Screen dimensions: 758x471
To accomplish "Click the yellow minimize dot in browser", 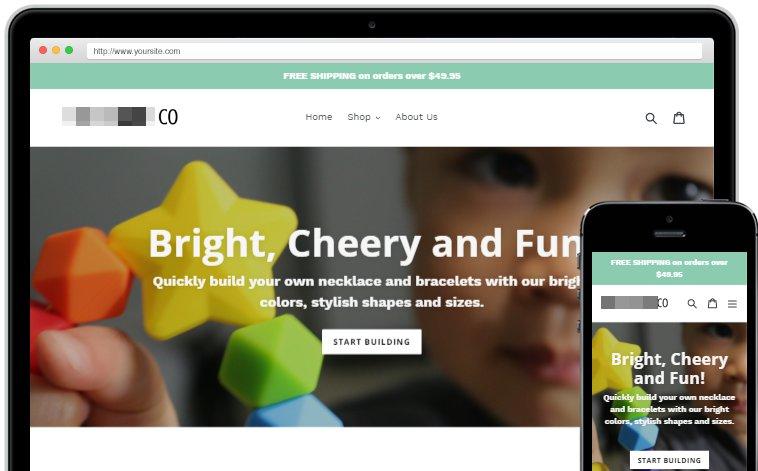I will 56,50.
